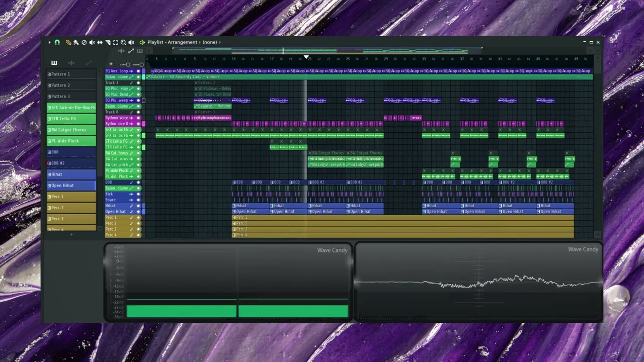Viewport: 644px width, 362px height.
Task: Click the automation icon on BW Cat..pitch track
Action: click(131, 164)
